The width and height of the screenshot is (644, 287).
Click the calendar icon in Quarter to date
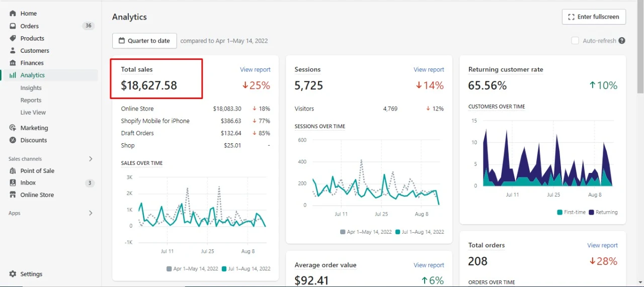tap(122, 41)
